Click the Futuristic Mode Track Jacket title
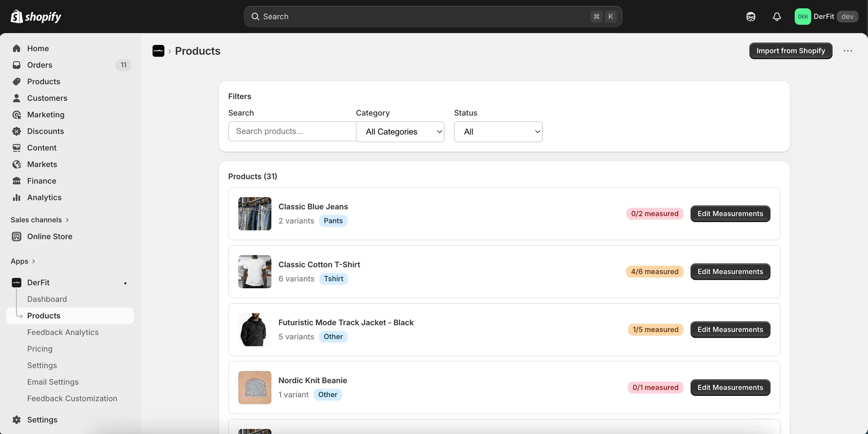This screenshot has height=434, width=868. pyautogui.click(x=346, y=323)
